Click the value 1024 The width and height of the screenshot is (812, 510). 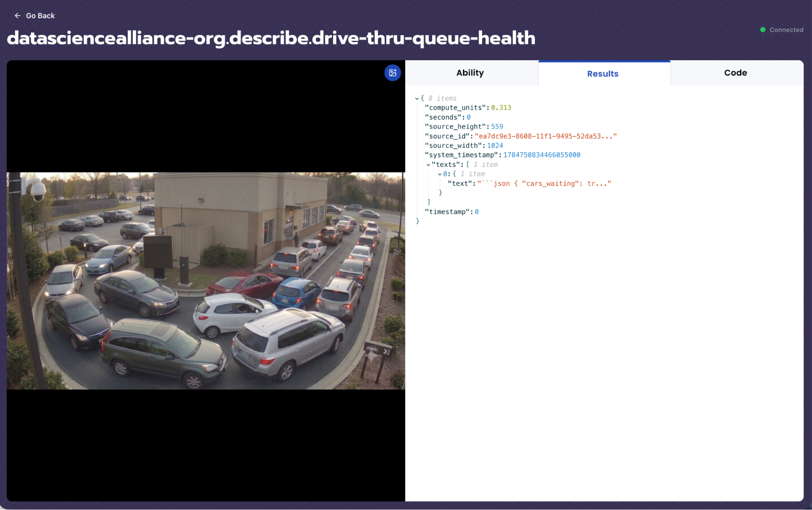pyautogui.click(x=495, y=146)
